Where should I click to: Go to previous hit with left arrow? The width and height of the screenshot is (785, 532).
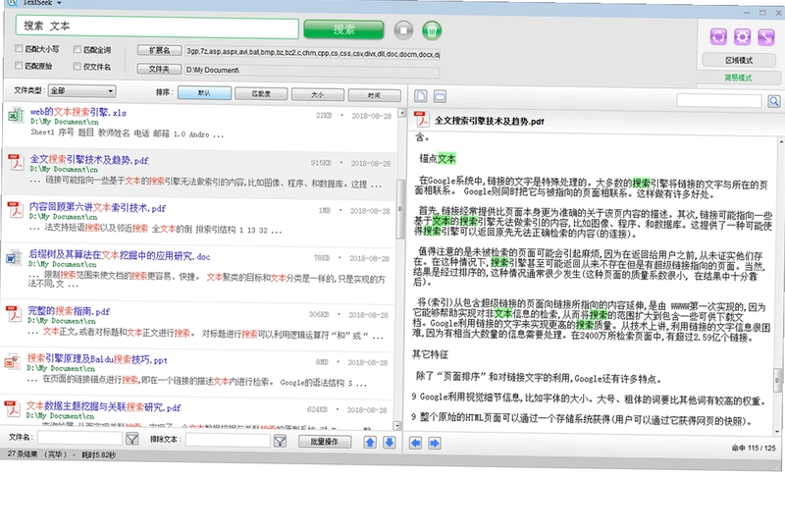coord(415,443)
